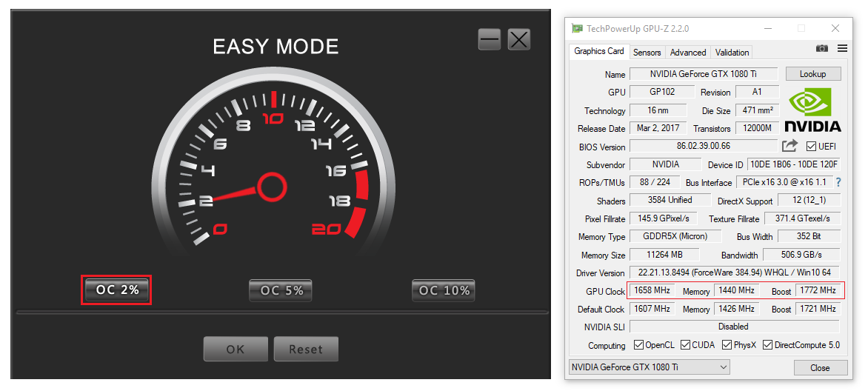This screenshot has height=391, width=868.
Task: Click the Device ID field
Action: pos(794,164)
